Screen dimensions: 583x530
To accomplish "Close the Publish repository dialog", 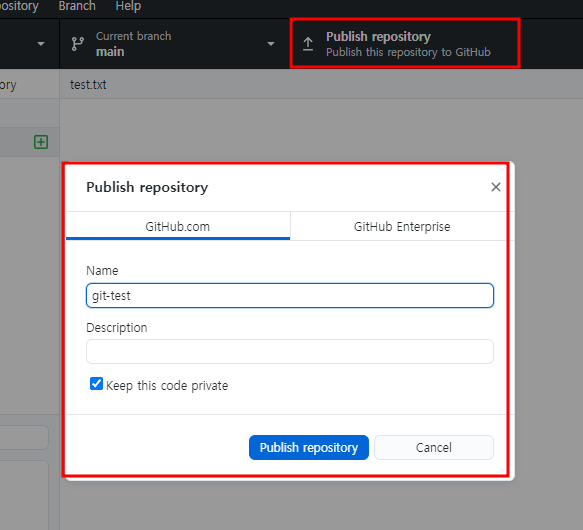I will [496, 187].
